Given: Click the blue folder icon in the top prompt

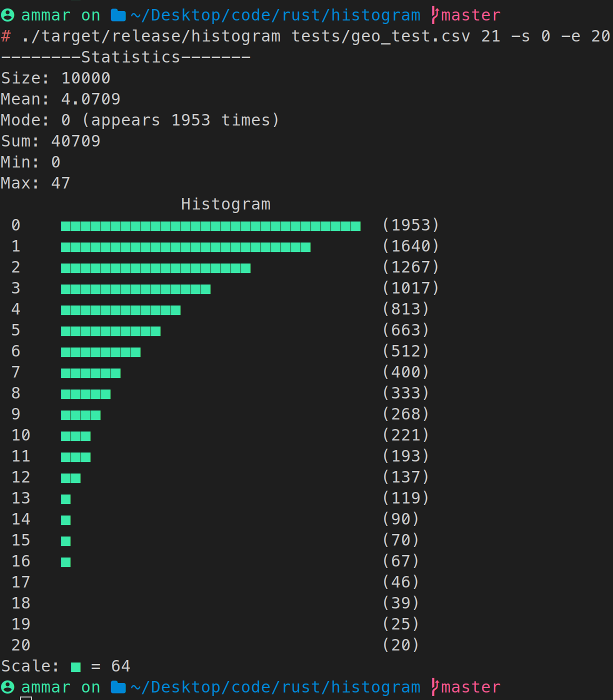Looking at the screenshot, I should tap(118, 15).
